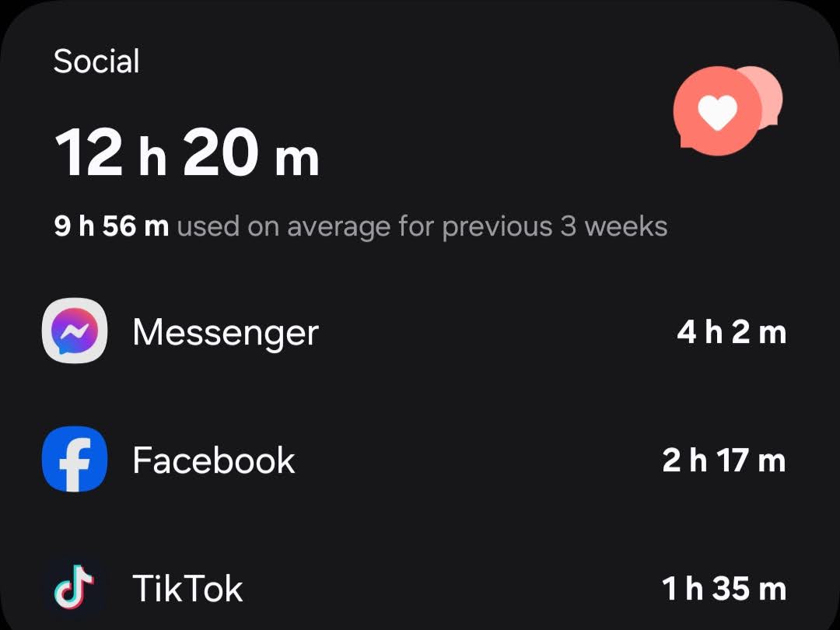
Task: Tap the Social category heading
Action: pyautogui.click(x=96, y=61)
